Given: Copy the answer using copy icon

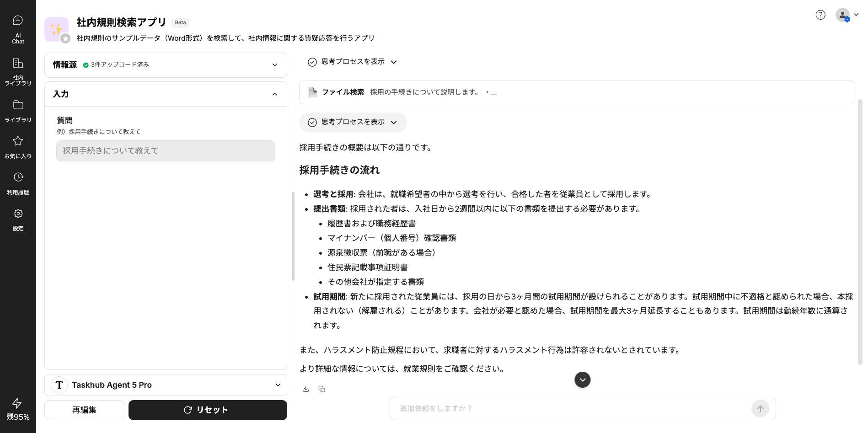Looking at the screenshot, I should 322,389.
